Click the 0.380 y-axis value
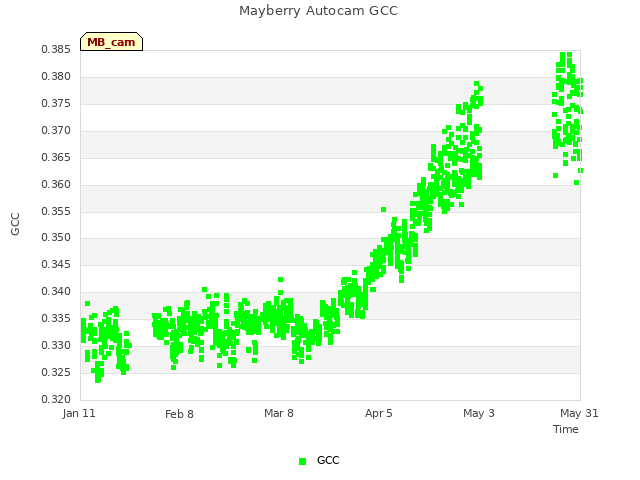Viewport: 640px width, 480px height. [x=56, y=77]
